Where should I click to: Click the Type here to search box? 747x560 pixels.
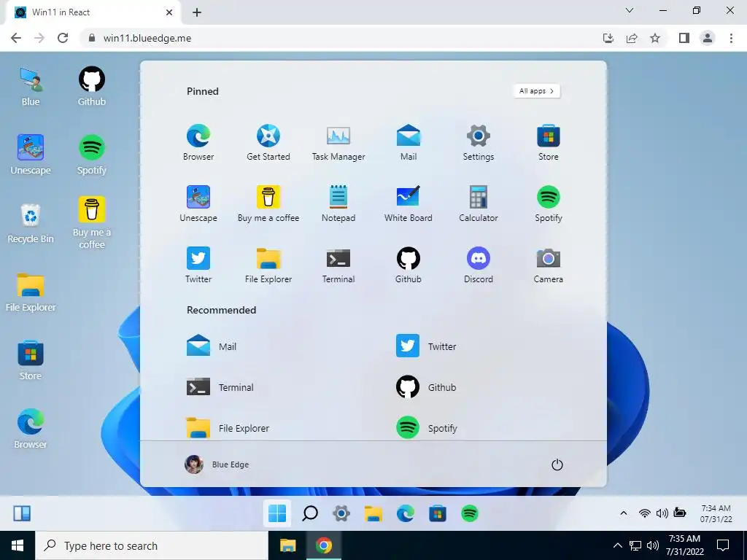[152, 545]
